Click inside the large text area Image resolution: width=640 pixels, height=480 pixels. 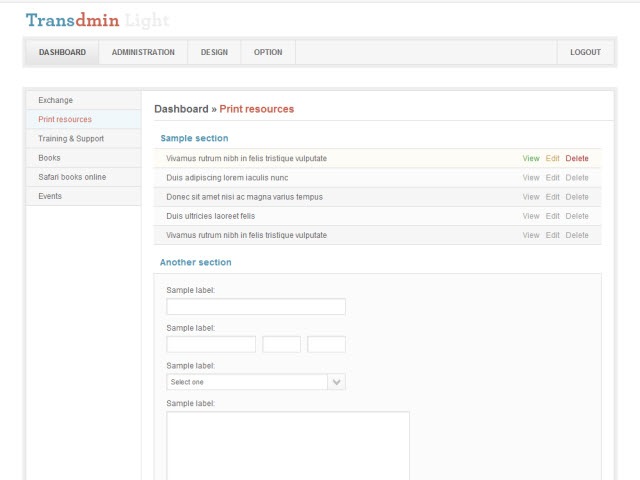(x=288, y=445)
